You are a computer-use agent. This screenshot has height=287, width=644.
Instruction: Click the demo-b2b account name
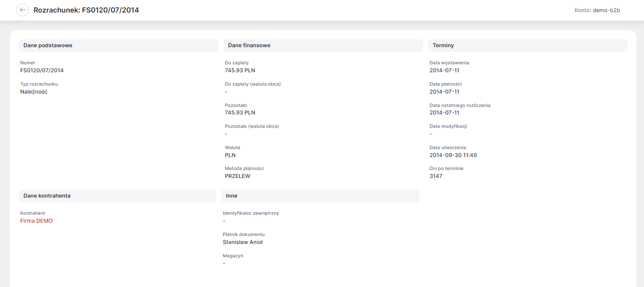coord(606,10)
